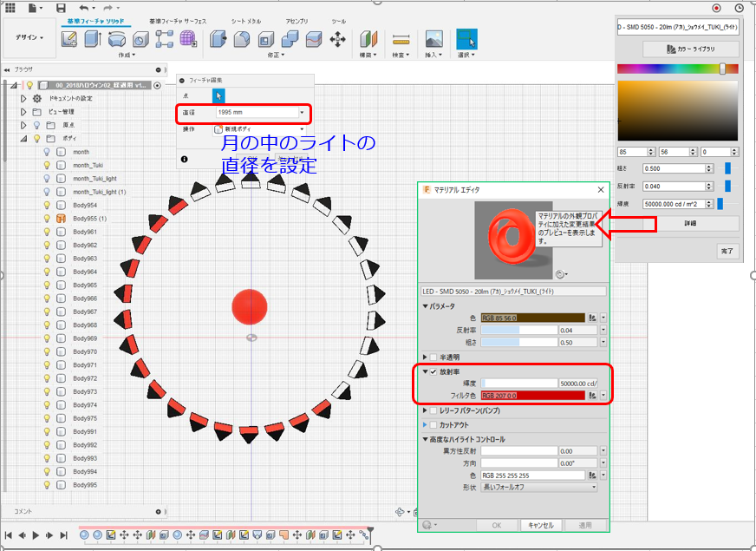Select the Create Sketch tool
Image resolution: width=756 pixels, height=551 pixels.
click(69, 39)
